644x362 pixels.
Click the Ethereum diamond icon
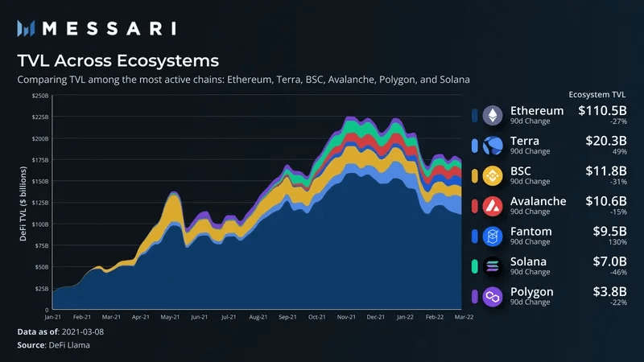click(492, 115)
